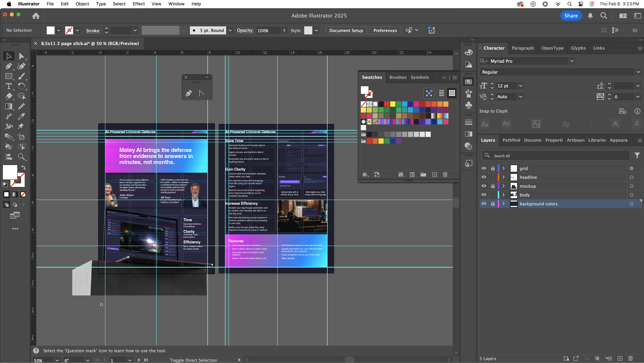Select the Pen tool
Image resolution: width=644 pixels, height=363 pixels.
[9, 66]
